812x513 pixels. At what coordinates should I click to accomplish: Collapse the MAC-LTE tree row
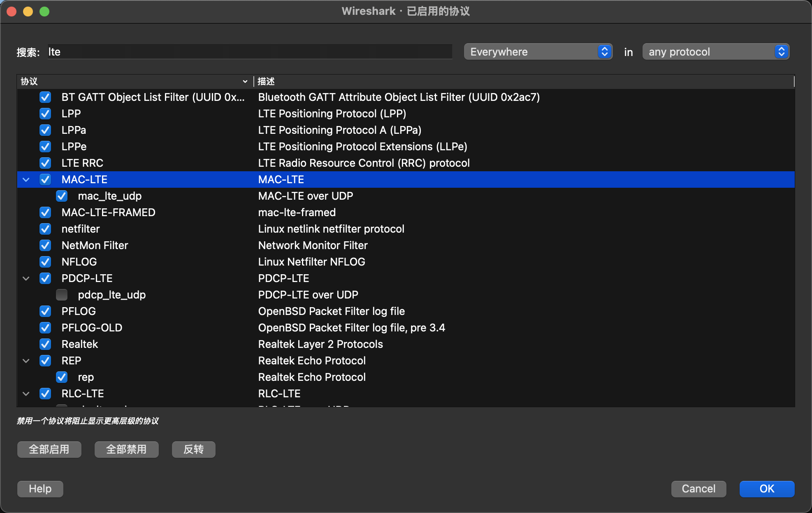[26, 180]
